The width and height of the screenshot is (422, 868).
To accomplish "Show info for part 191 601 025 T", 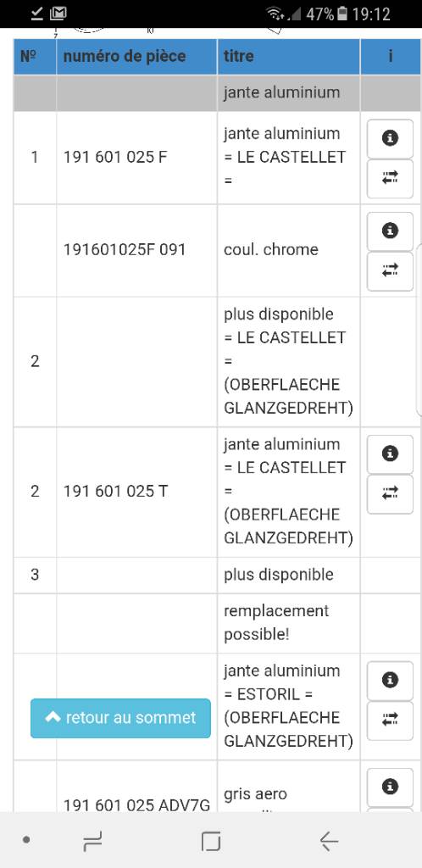I will coord(390,454).
